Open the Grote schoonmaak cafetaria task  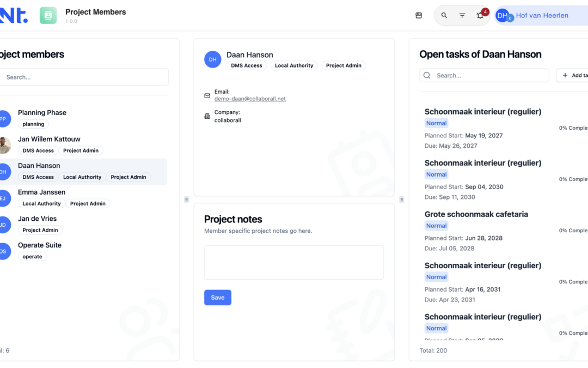[476, 214]
